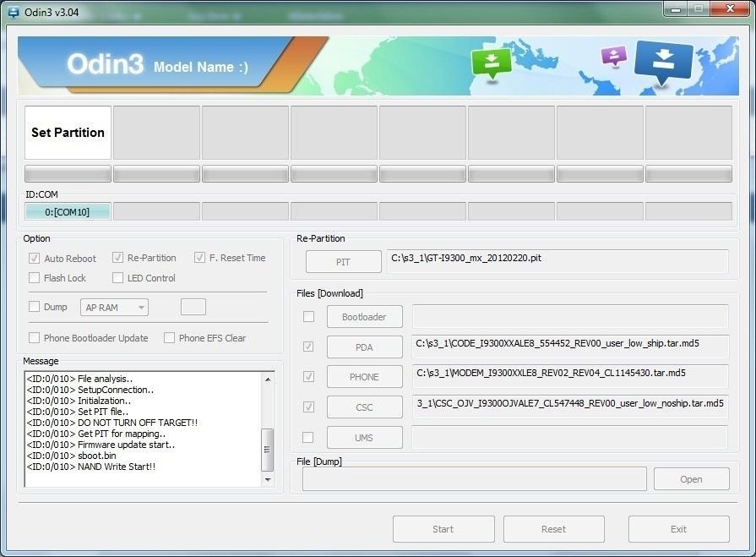Click the Set Partition status box
Viewport: 756px width, 557px height.
pos(68,133)
